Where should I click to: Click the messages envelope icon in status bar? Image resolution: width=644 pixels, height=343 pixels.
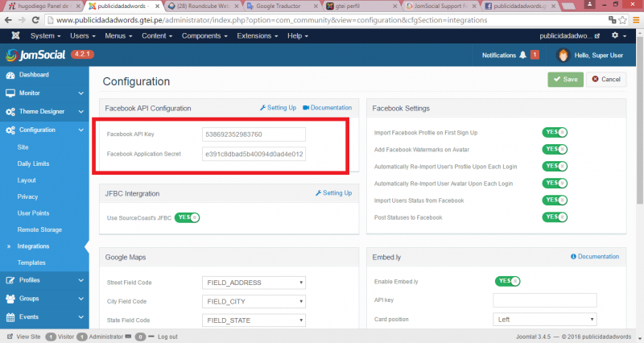(128, 337)
